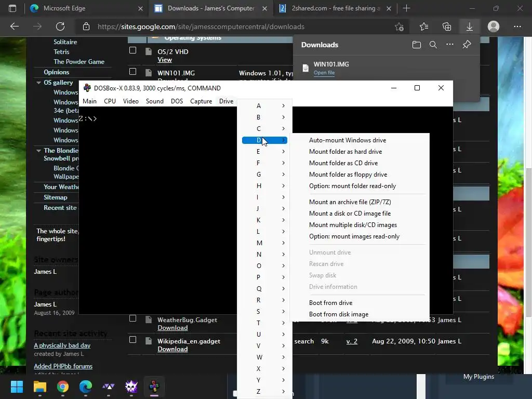Open File Explorer from taskbar
Screen dimensions: 532x399
39,387
